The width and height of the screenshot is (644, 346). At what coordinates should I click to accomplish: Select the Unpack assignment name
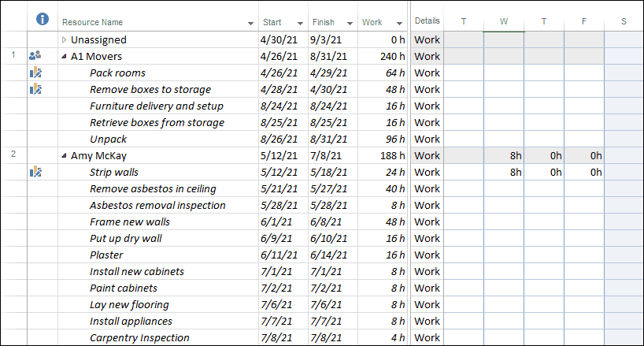coord(109,140)
